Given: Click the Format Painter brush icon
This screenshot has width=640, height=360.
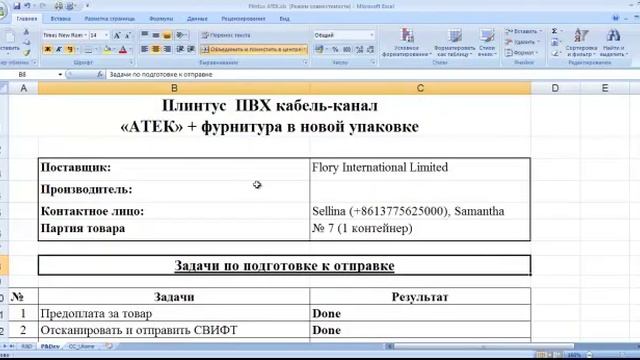Looking at the screenshot, I should coord(27,53).
